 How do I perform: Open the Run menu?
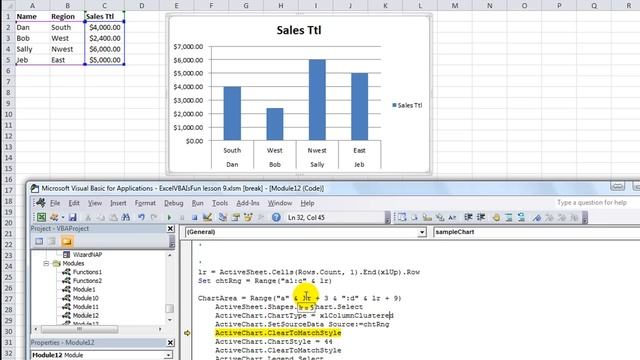point(198,203)
